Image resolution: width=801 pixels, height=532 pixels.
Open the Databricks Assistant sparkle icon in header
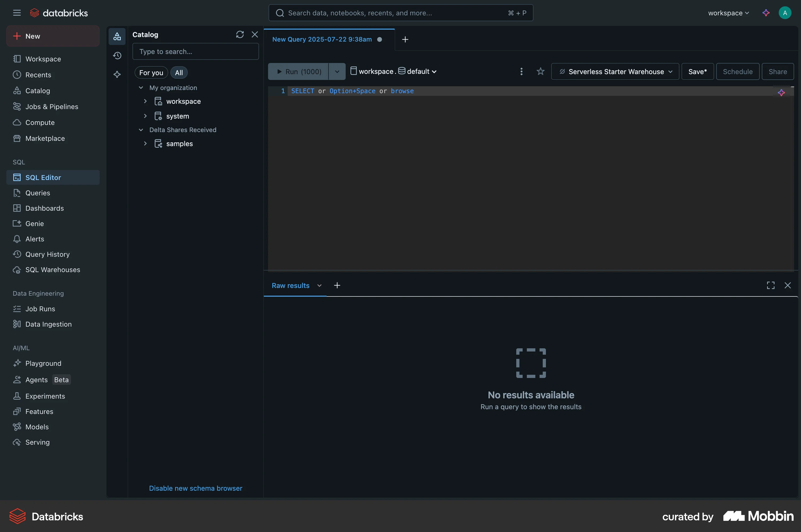pos(766,13)
